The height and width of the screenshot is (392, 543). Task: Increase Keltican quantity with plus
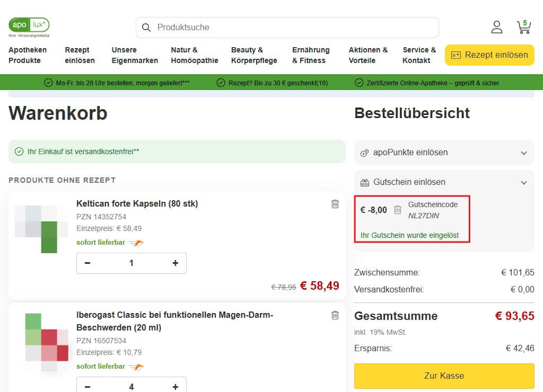[x=175, y=263]
